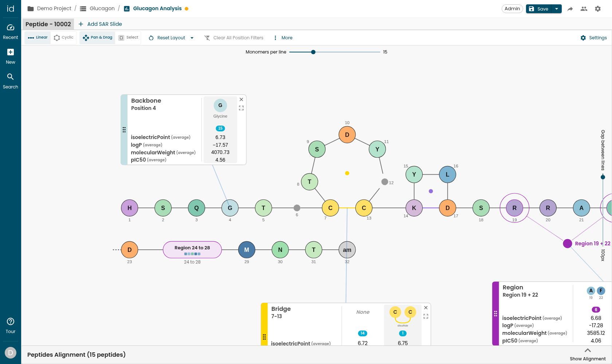The image size is (612, 364).
Task: Start the Tour help icon
Action: pyautogui.click(x=11, y=321)
